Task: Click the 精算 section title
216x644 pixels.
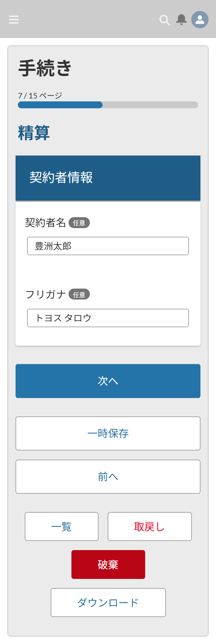Action: (x=34, y=133)
